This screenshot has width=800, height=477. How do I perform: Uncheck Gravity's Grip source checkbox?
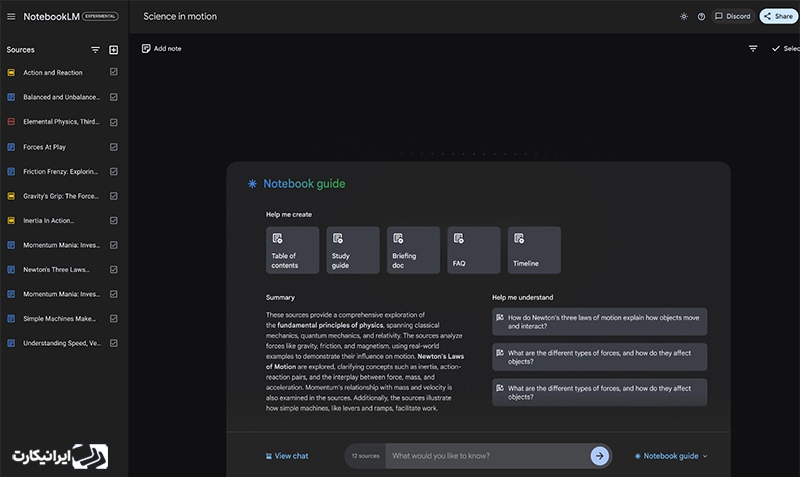114,196
